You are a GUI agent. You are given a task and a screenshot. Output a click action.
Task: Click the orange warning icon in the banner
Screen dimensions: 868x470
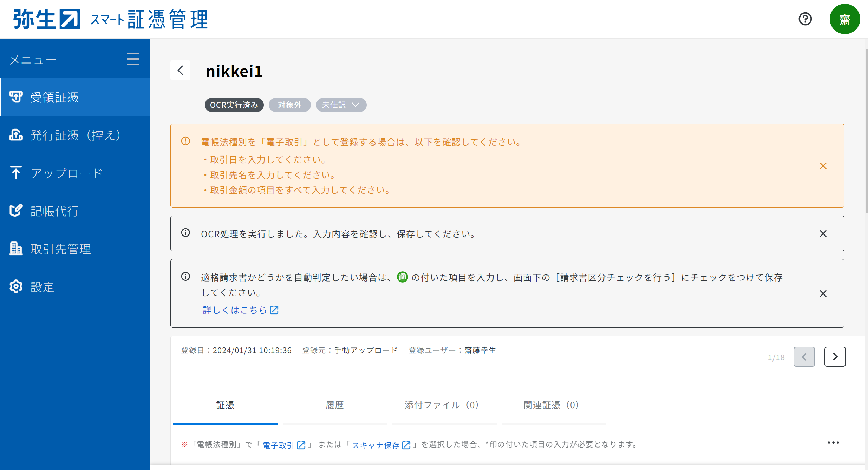[185, 141]
